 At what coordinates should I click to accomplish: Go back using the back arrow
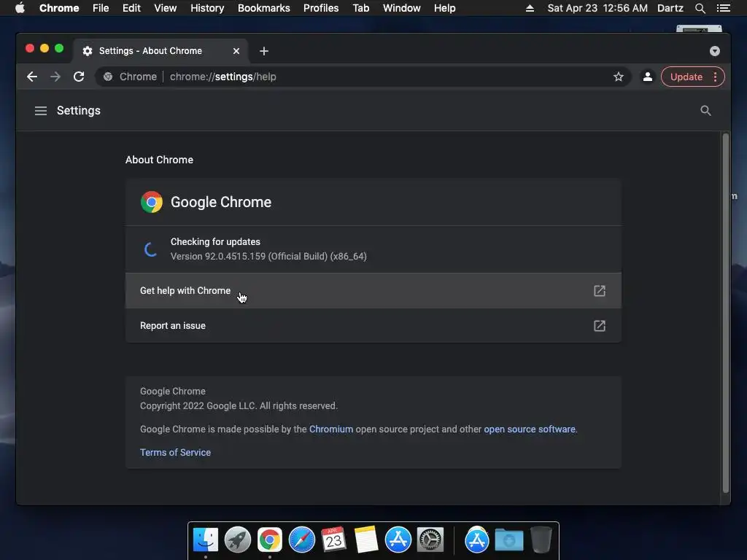click(x=32, y=77)
